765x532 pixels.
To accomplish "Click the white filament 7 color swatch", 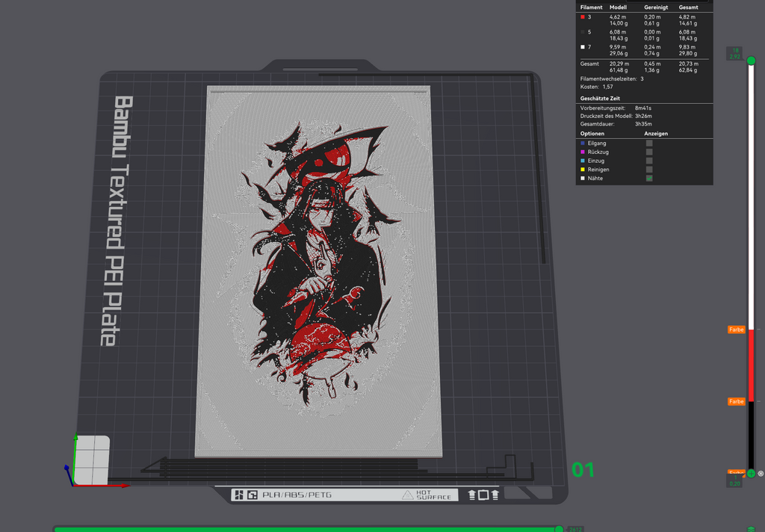I will point(583,47).
